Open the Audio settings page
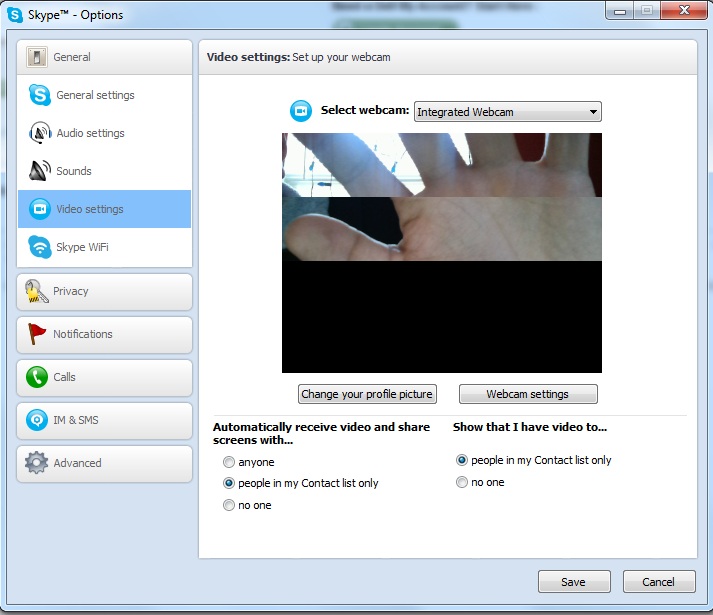The image size is (713, 615). 104,133
